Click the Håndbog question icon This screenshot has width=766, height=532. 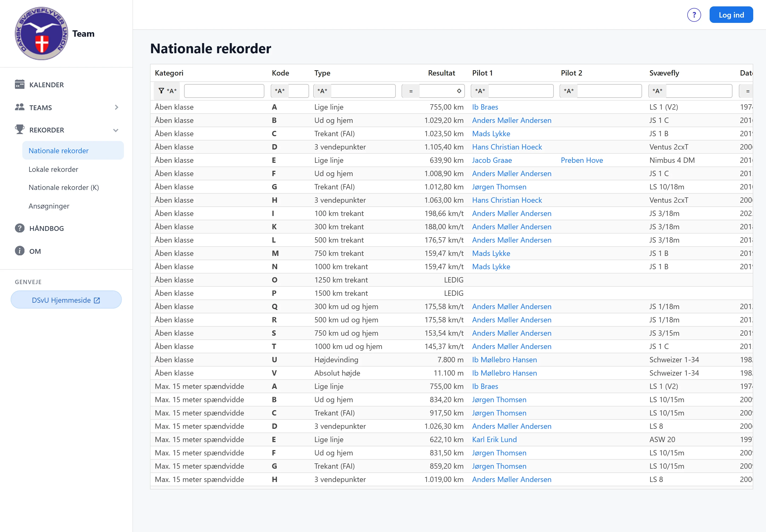pos(20,228)
